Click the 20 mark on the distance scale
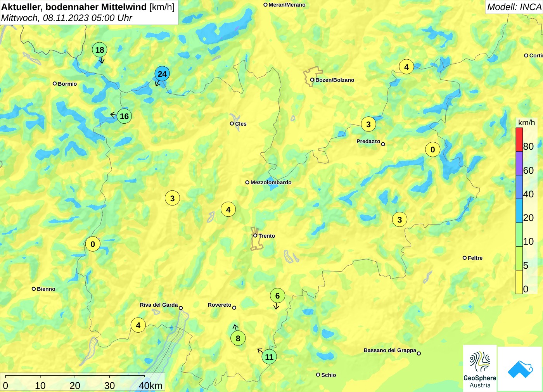Screen dimensions: 543x392 (x=75, y=385)
